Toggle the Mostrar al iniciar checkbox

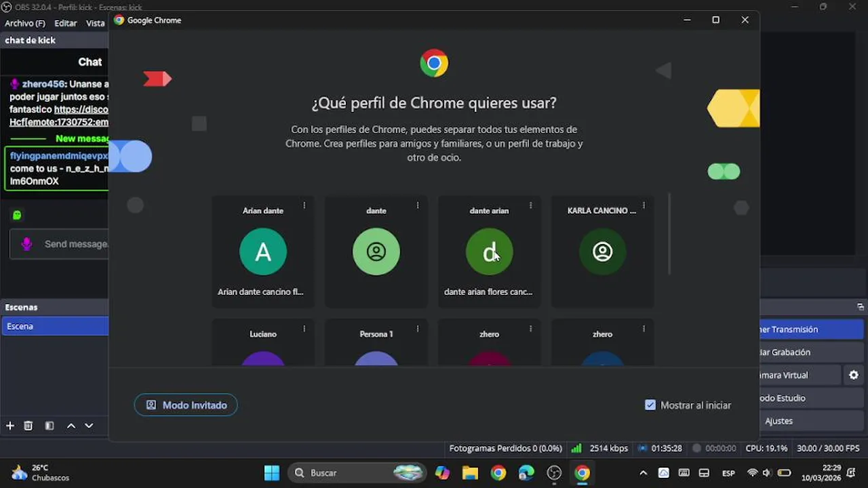pos(650,405)
